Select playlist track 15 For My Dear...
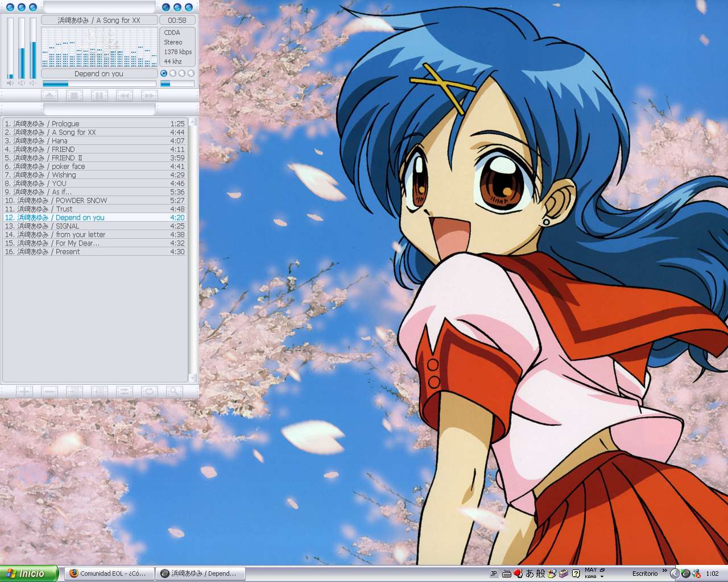The image size is (728, 582). point(95,243)
